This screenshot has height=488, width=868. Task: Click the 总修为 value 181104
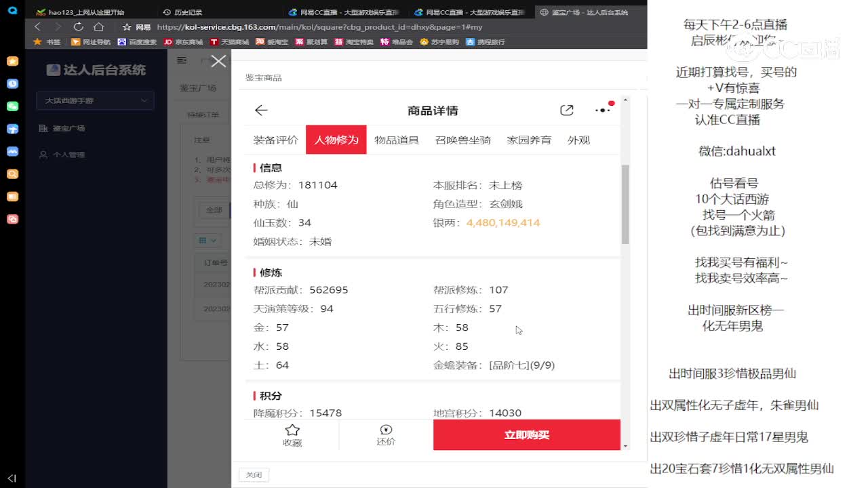317,185
